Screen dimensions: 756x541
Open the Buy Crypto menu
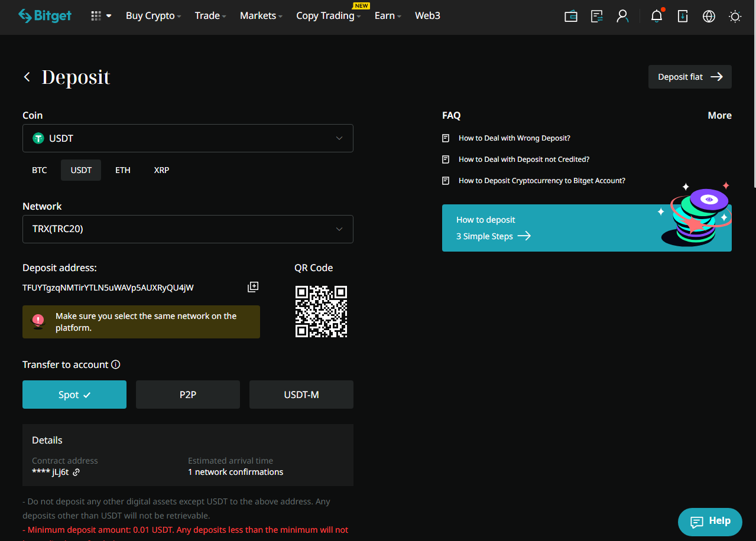153,16
